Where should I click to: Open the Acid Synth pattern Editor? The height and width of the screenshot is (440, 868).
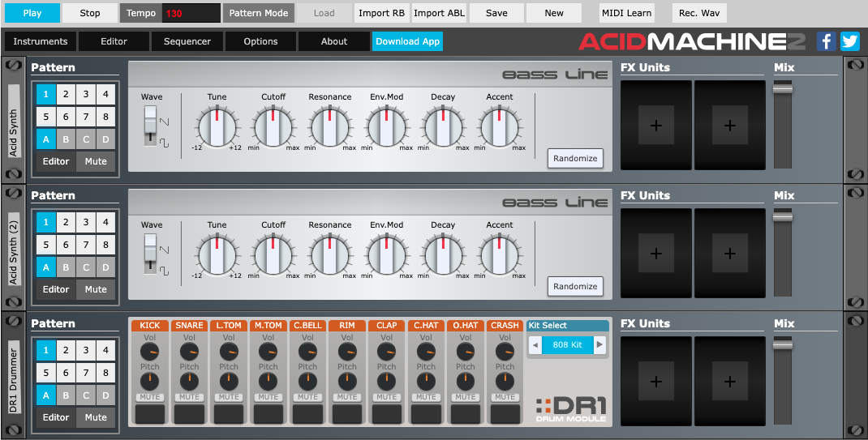(x=56, y=161)
